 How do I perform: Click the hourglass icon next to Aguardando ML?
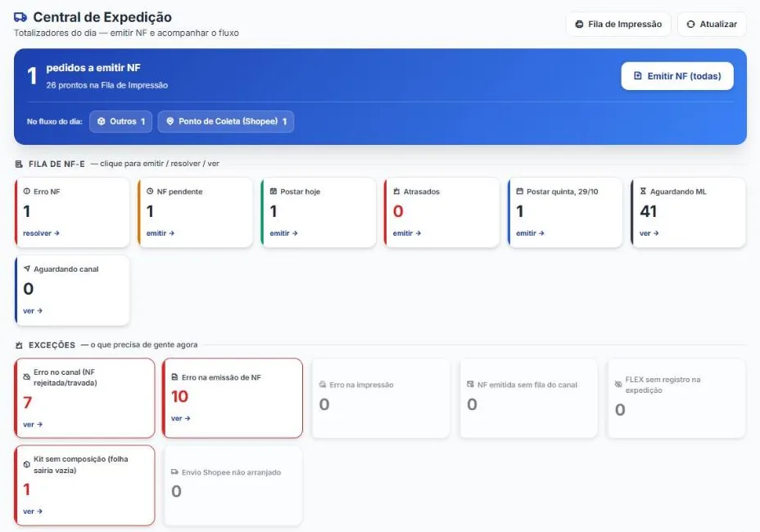[x=643, y=192]
